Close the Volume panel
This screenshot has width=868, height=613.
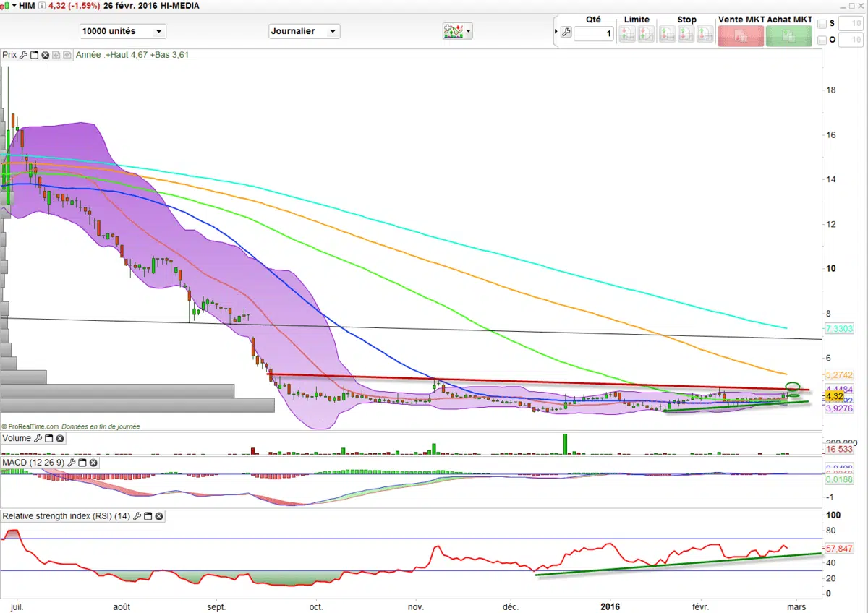click(x=60, y=438)
